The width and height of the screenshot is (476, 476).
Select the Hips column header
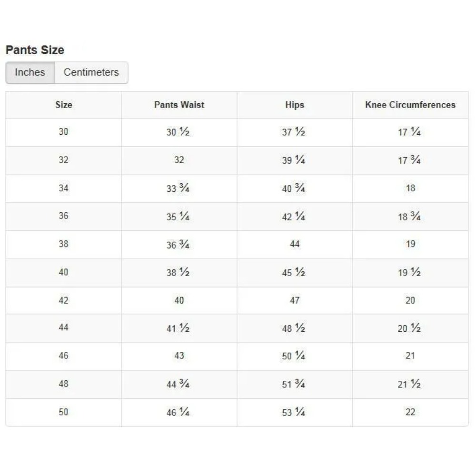tap(295, 105)
